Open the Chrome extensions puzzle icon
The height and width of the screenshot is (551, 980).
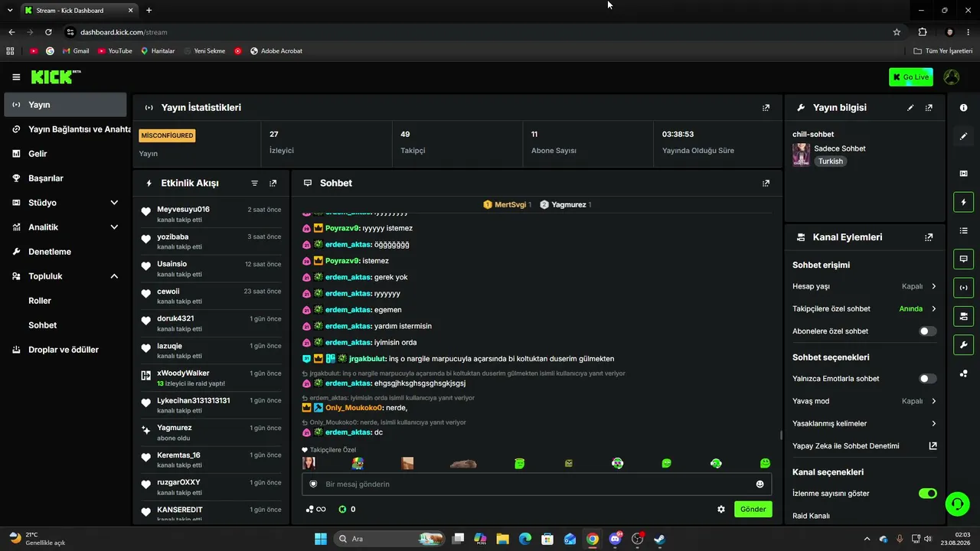[x=922, y=32]
